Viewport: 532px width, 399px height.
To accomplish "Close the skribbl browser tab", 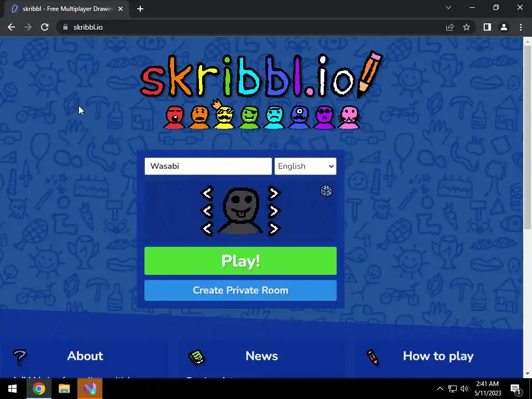I will tap(121, 9).
